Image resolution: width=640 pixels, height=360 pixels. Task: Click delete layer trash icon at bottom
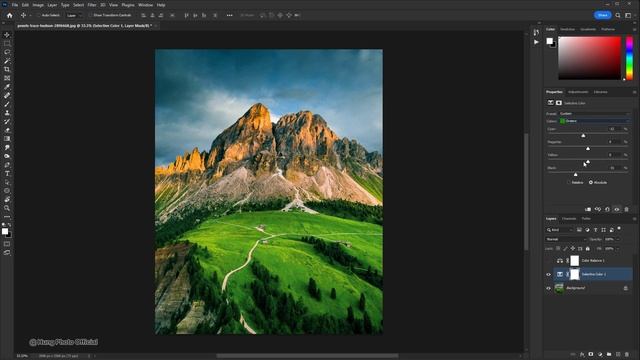pos(627,354)
